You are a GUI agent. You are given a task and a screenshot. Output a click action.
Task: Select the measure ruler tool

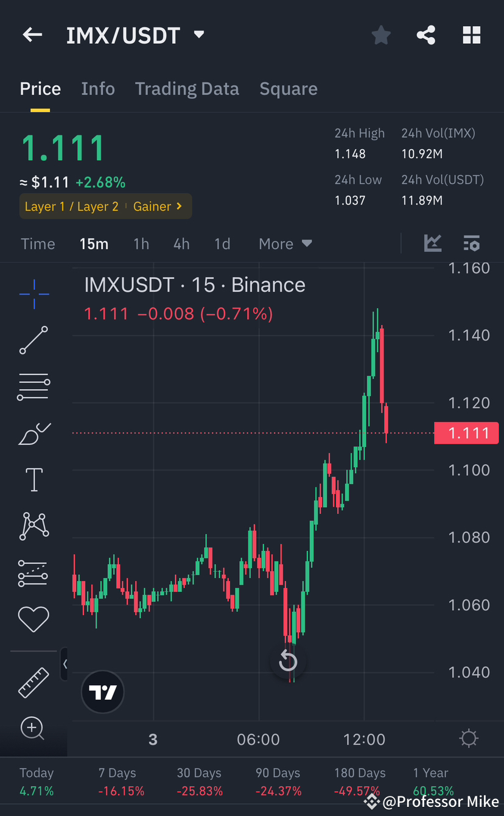[33, 682]
